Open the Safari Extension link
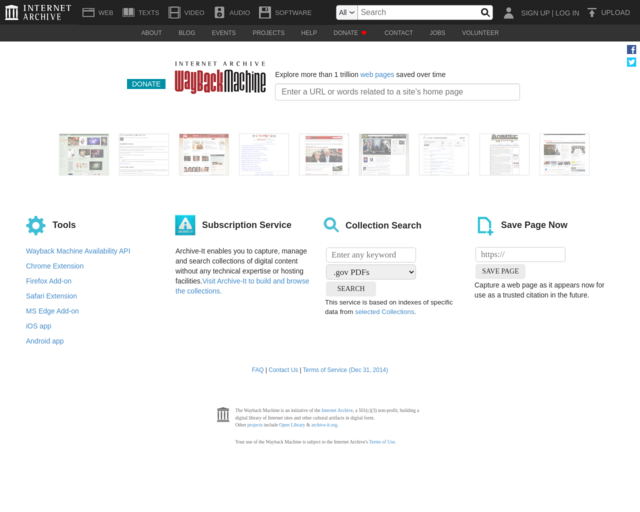 click(x=51, y=296)
